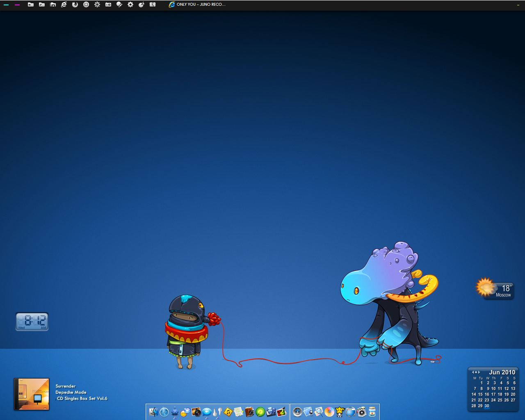Open the second folder icon in top bar
Screen dimensions: 525x420
(x=42, y=5)
